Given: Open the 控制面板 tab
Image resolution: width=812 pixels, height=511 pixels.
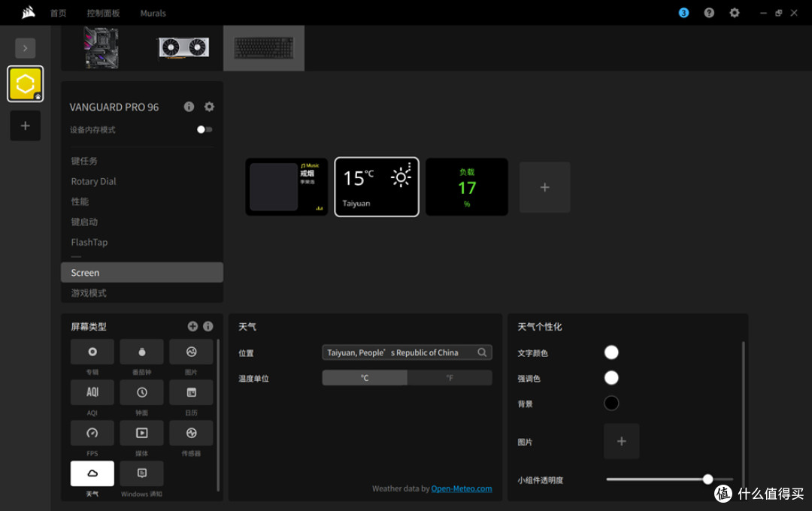Looking at the screenshot, I should click(x=103, y=14).
